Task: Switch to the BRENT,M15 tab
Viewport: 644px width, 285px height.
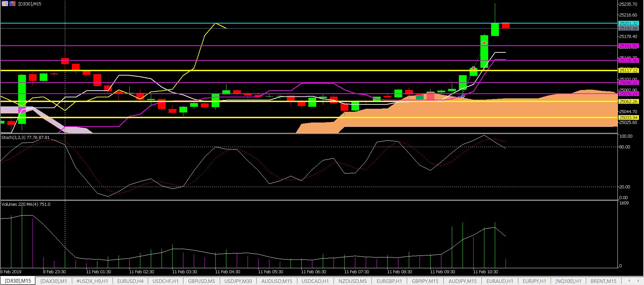Action: coord(603,281)
